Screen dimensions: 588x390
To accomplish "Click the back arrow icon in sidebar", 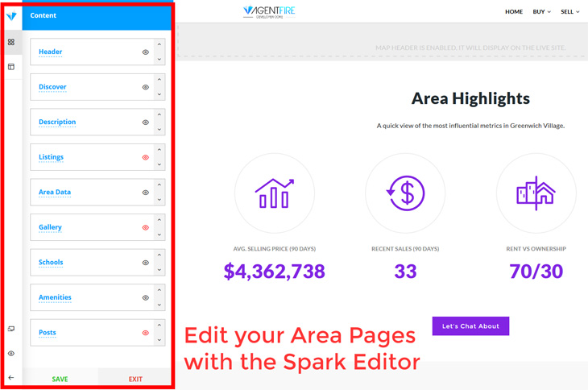I will 11,378.
